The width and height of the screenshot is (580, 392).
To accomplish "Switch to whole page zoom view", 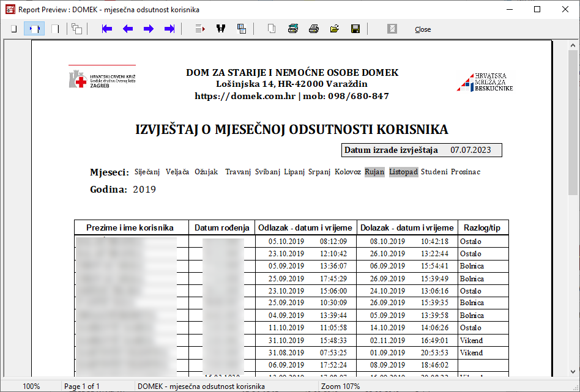I will pos(13,29).
